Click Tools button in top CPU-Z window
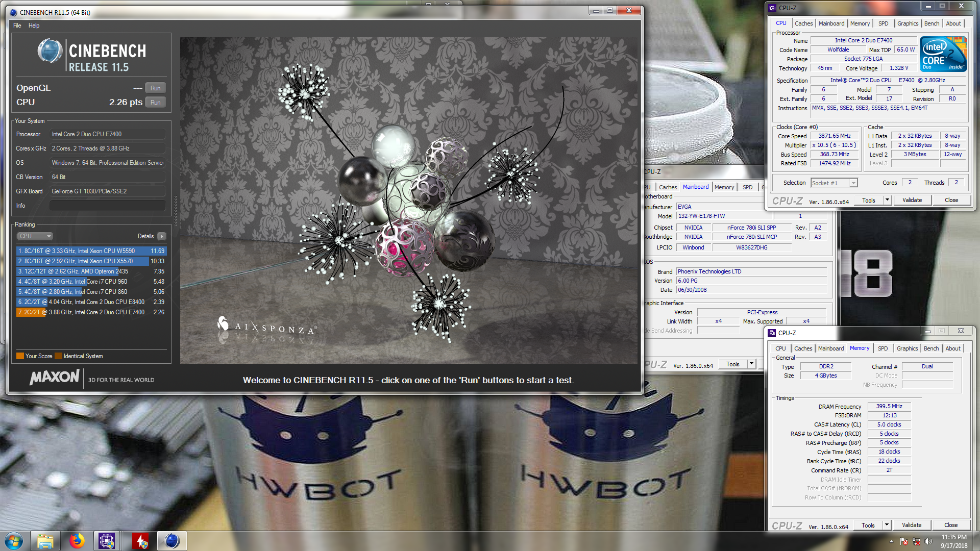This screenshot has width=980, height=551. tap(869, 201)
